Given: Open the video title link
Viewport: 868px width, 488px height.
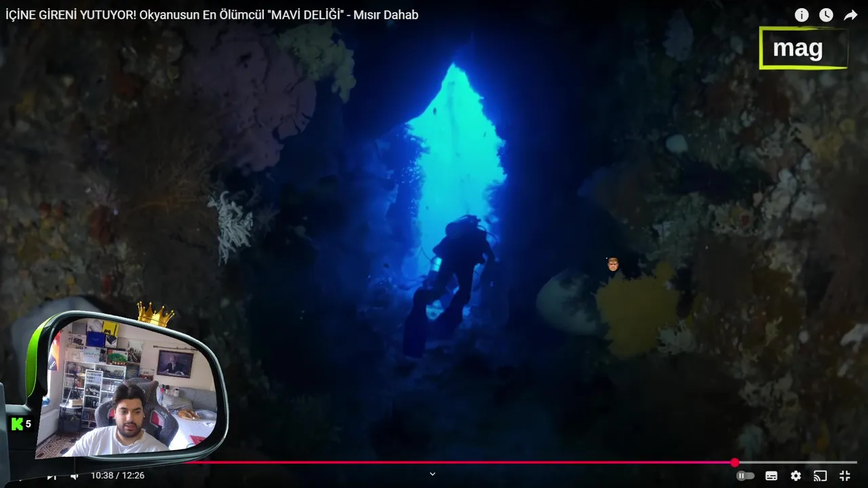Looking at the screenshot, I should coord(212,15).
